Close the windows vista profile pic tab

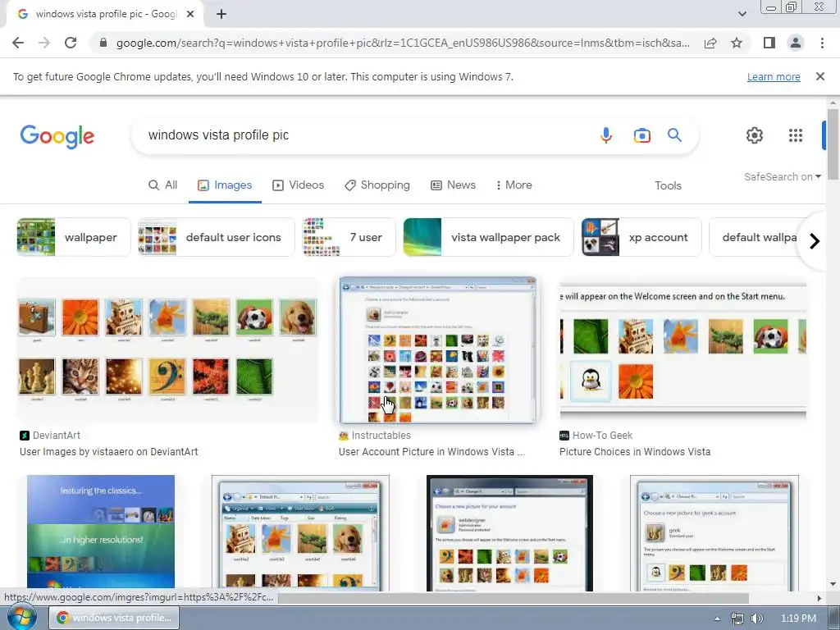tap(190, 15)
